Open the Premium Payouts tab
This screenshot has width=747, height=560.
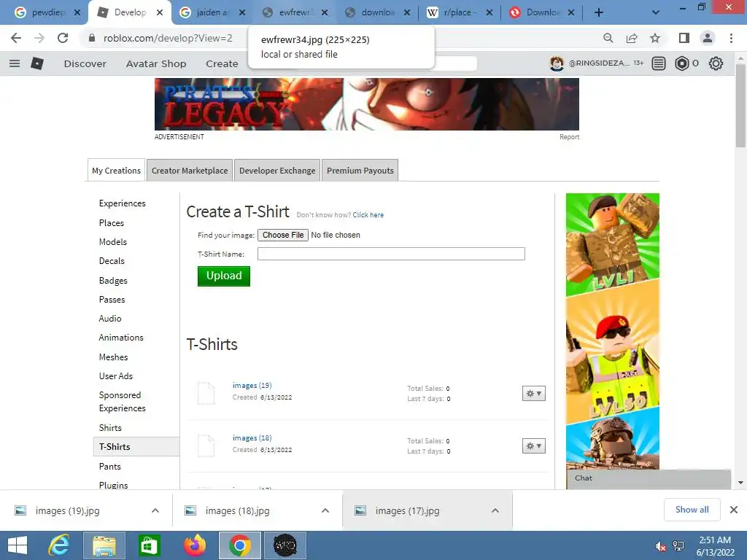click(360, 171)
